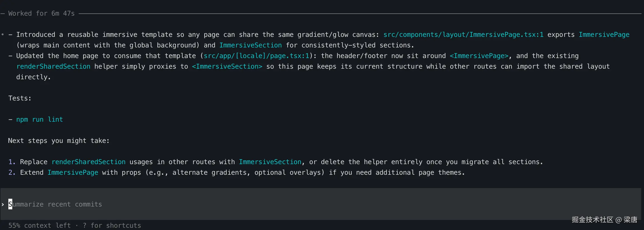The height and width of the screenshot is (230, 644).
Task: Click ImmersiveSection before "for consistently-styled sections"
Action: click(250, 45)
